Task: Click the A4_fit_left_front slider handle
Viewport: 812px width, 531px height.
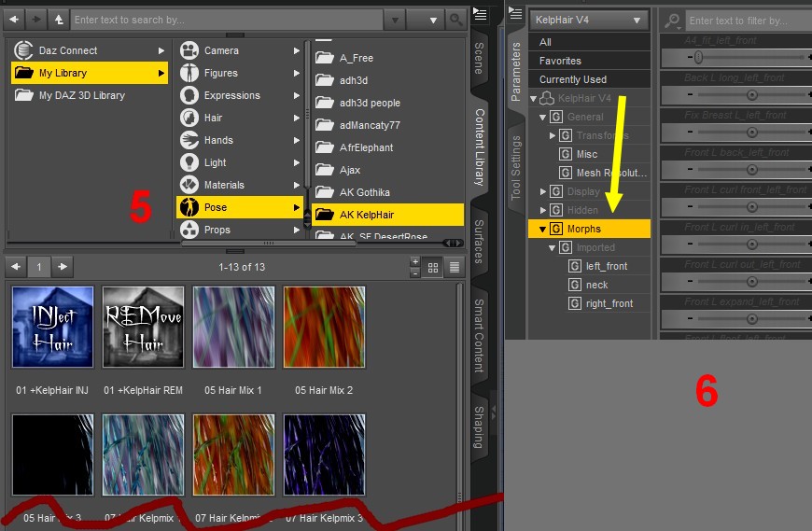Action: (x=698, y=57)
